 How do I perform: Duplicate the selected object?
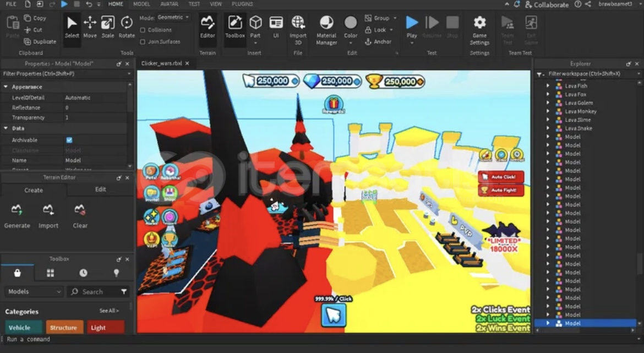(40, 41)
